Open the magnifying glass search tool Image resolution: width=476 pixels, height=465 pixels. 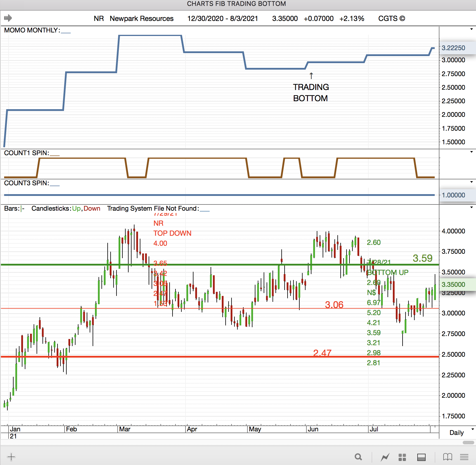[x=358, y=457]
